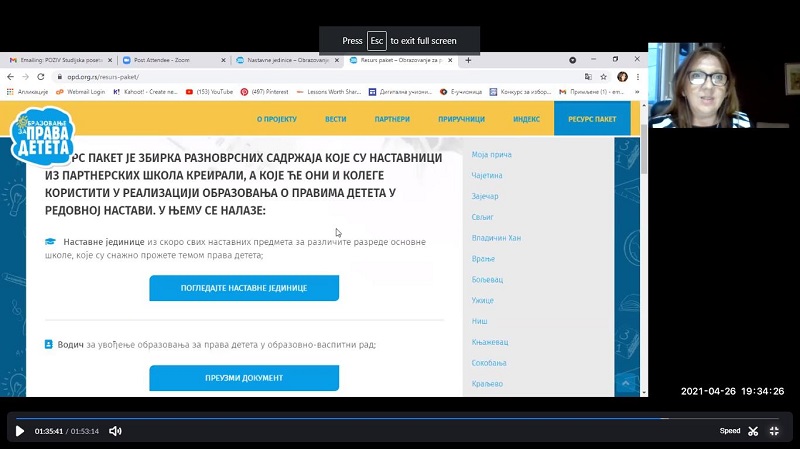This screenshot has width=800, height=449.
Task: Open the Webmail Login bookmark
Action: coord(81,92)
